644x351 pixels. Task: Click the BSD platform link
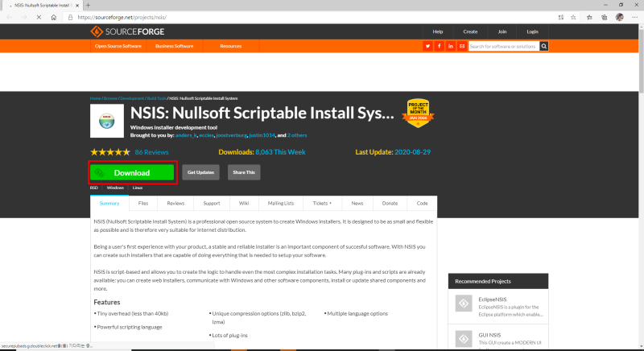(94, 188)
